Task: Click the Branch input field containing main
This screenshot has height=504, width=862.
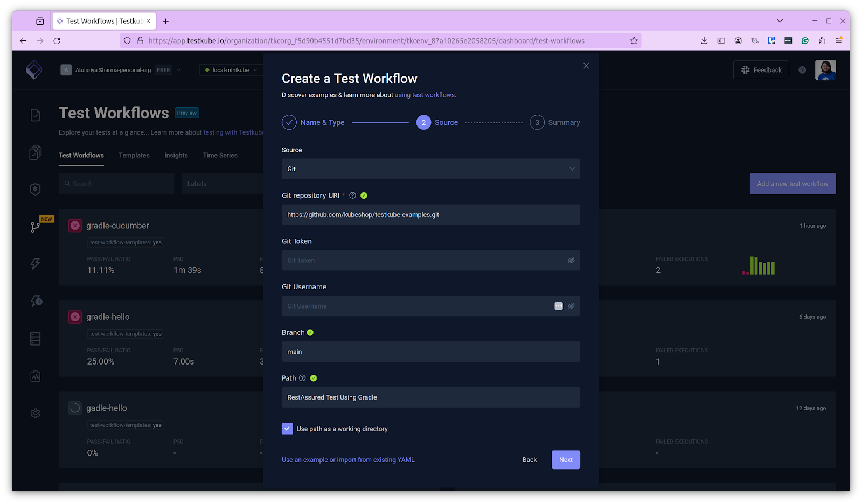Action: pyautogui.click(x=430, y=352)
